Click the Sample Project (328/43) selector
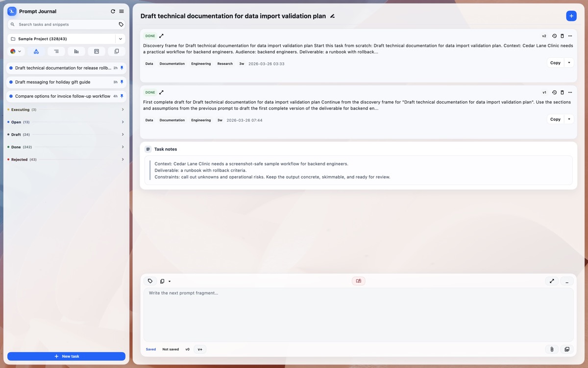This screenshot has width=588, height=368. click(61, 39)
